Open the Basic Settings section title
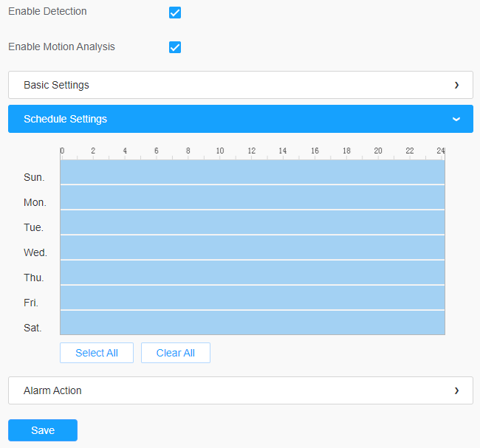480x448 pixels. pos(56,85)
